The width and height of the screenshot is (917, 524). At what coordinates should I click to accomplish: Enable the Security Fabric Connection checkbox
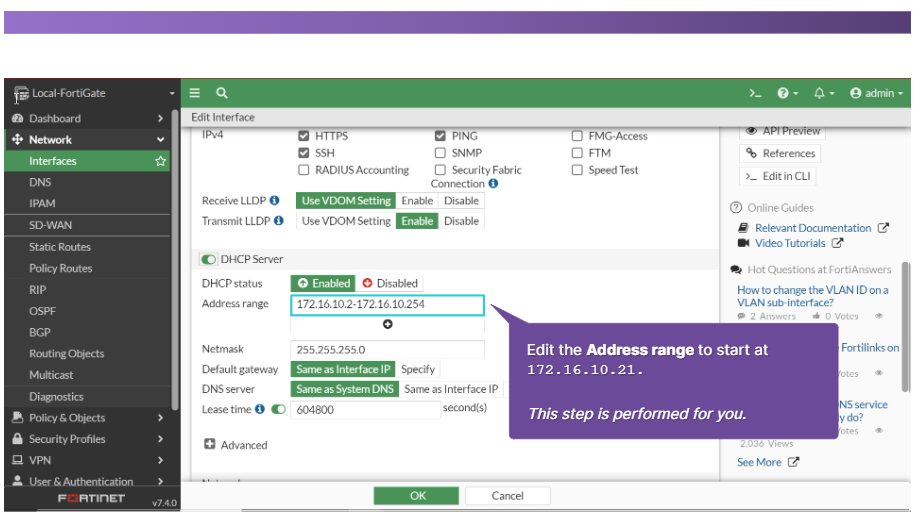(440, 170)
